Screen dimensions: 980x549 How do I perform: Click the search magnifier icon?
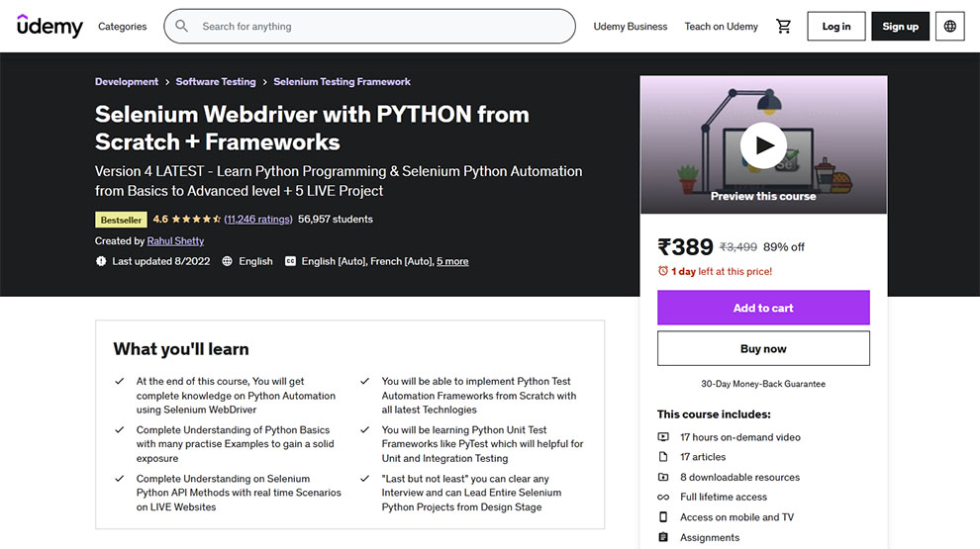tap(181, 27)
